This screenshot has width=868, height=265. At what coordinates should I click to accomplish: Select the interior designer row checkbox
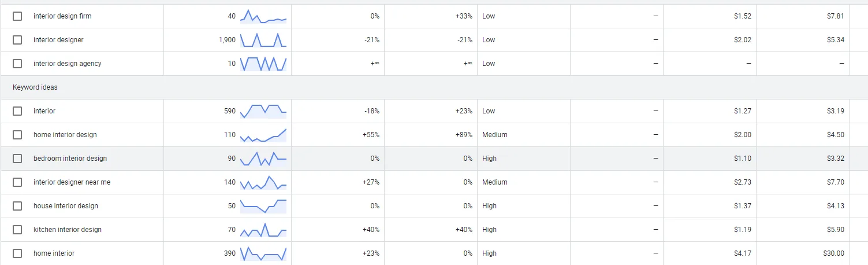(x=17, y=40)
